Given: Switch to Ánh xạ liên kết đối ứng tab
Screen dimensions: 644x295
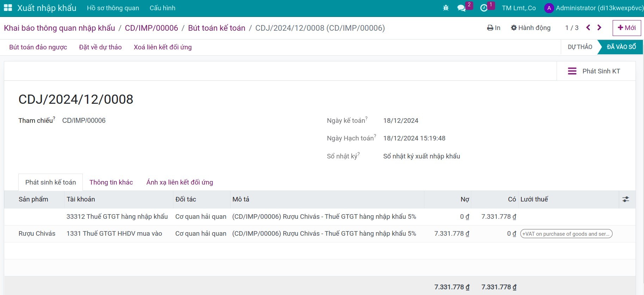Looking at the screenshot, I should [x=179, y=182].
